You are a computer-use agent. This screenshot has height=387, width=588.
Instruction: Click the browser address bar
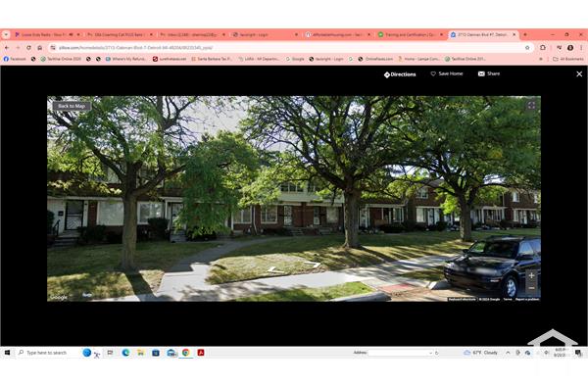(289, 48)
